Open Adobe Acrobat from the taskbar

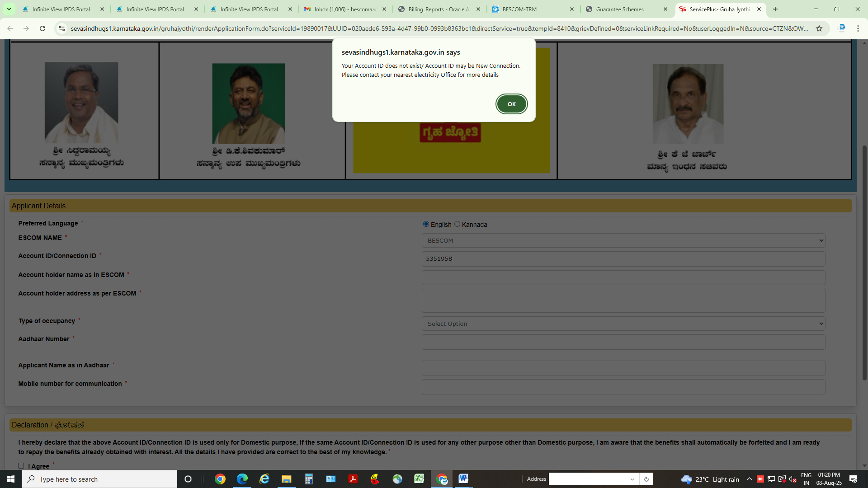click(x=353, y=479)
